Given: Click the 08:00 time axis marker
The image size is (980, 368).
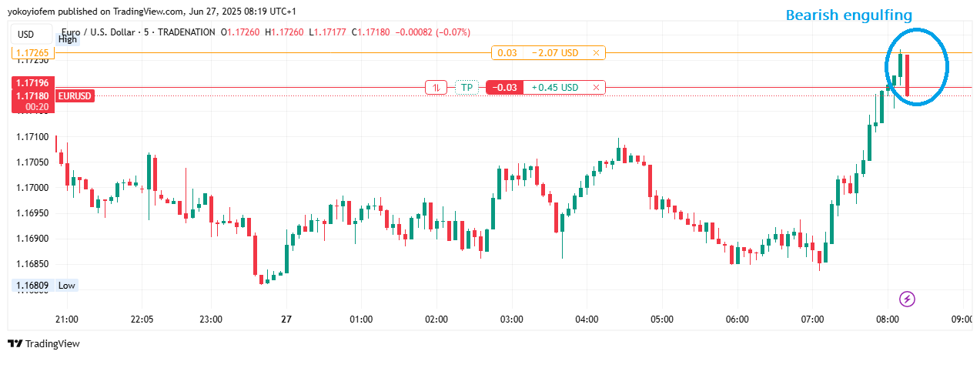Looking at the screenshot, I should point(888,319).
